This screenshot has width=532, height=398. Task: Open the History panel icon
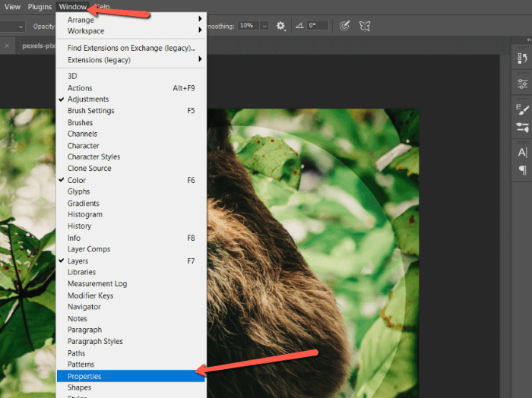point(522,58)
